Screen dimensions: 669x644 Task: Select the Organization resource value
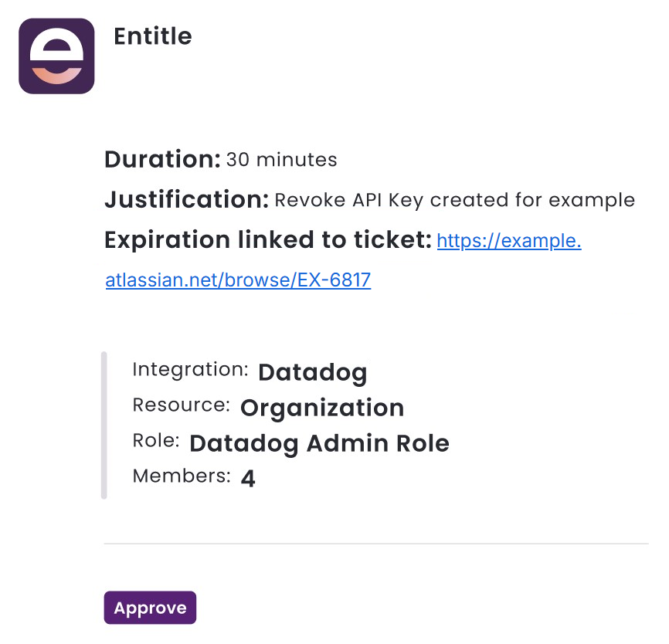point(322,408)
